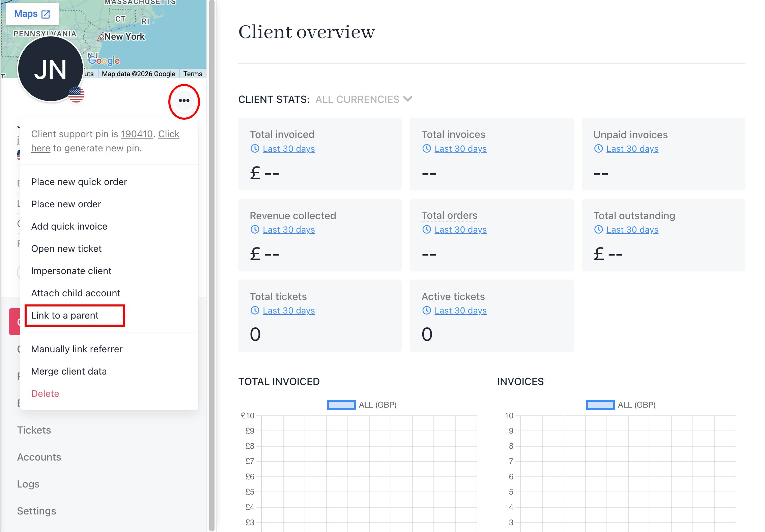765x532 pixels.
Task: Open the map Terms link
Action: click(193, 74)
